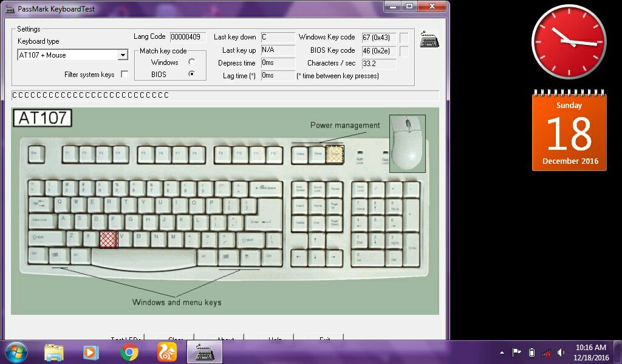Click the Z key on keyboard image
The height and width of the screenshot is (364, 622).
point(73,238)
